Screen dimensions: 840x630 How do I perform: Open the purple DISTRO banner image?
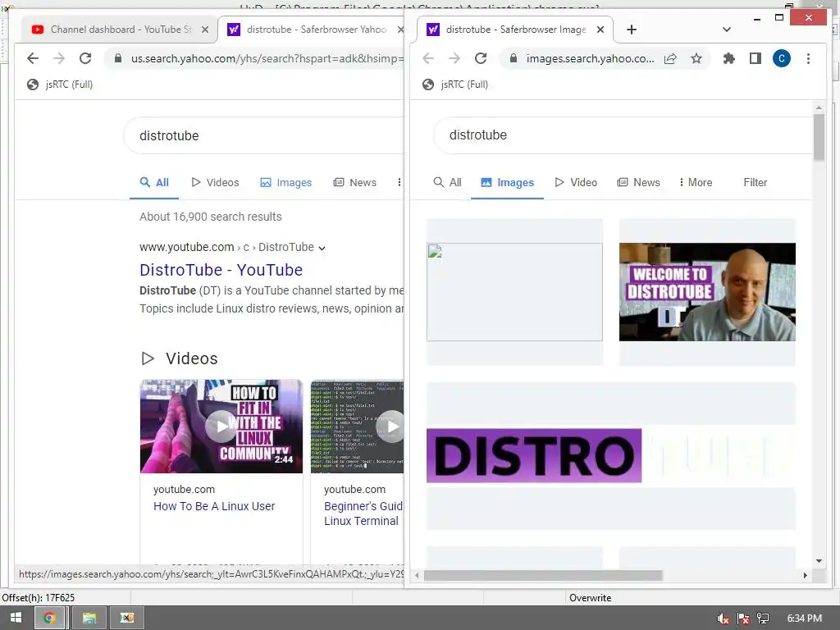point(534,456)
